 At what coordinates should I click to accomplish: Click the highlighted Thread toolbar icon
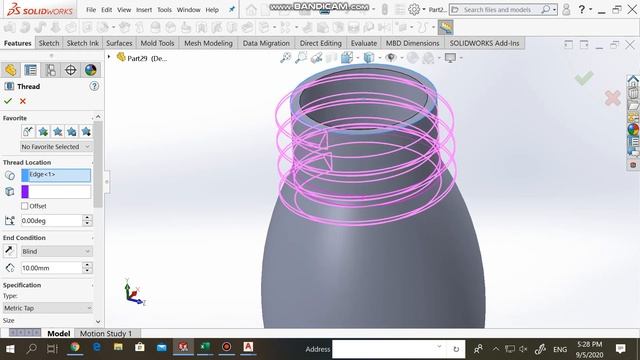click(x=446, y=27)
